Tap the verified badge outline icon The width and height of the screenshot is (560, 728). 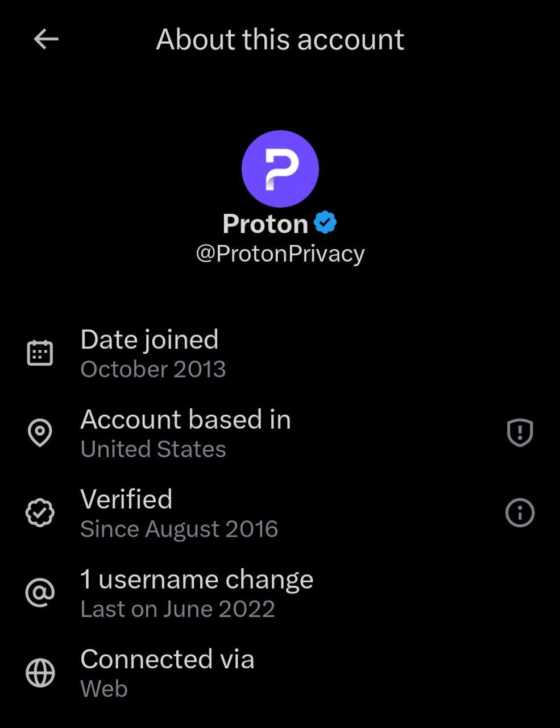[40, 513]
